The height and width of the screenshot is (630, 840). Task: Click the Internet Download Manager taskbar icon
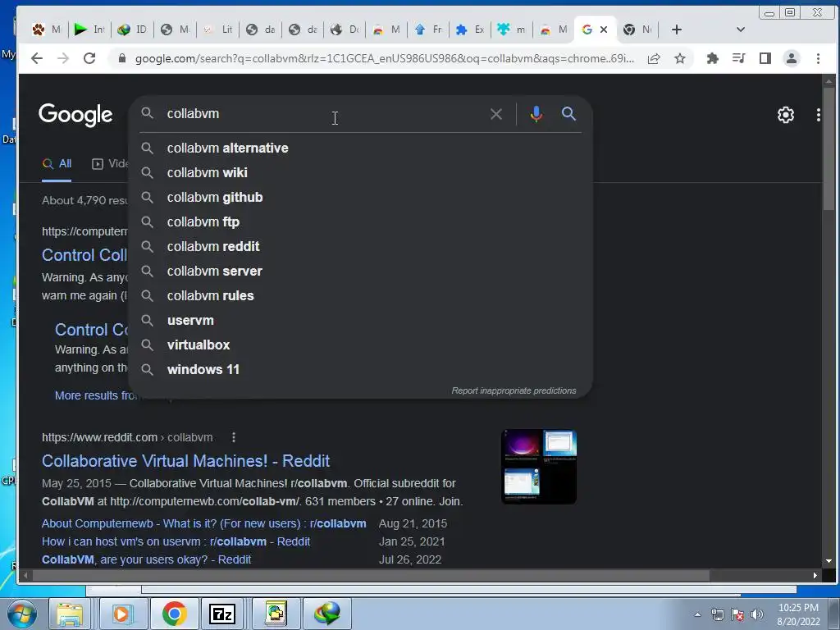(x=326, y=614)
